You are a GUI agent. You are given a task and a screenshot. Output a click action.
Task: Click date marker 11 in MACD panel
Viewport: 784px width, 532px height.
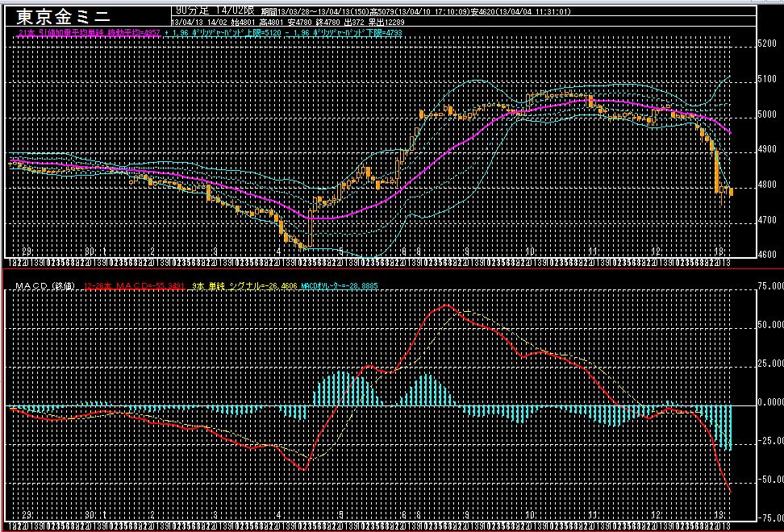tap(593, 515)
